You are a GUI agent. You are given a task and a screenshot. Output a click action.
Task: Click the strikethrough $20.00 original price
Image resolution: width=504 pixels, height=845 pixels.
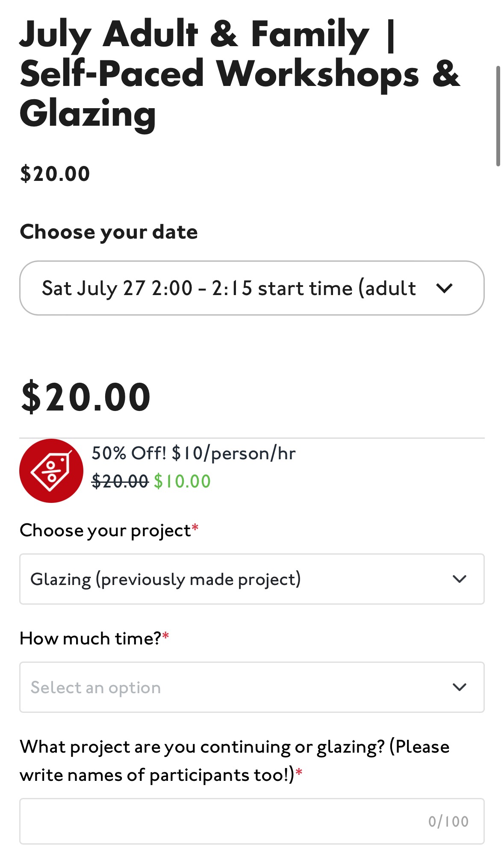pos(120,482)
